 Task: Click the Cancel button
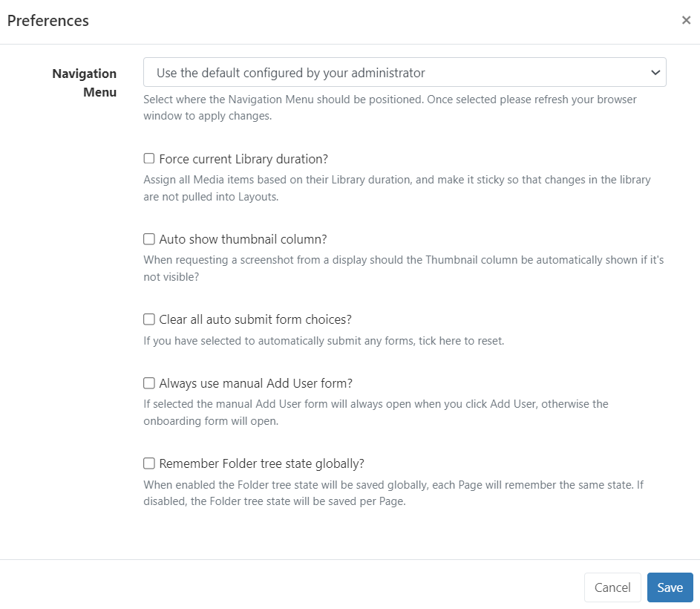612,587
